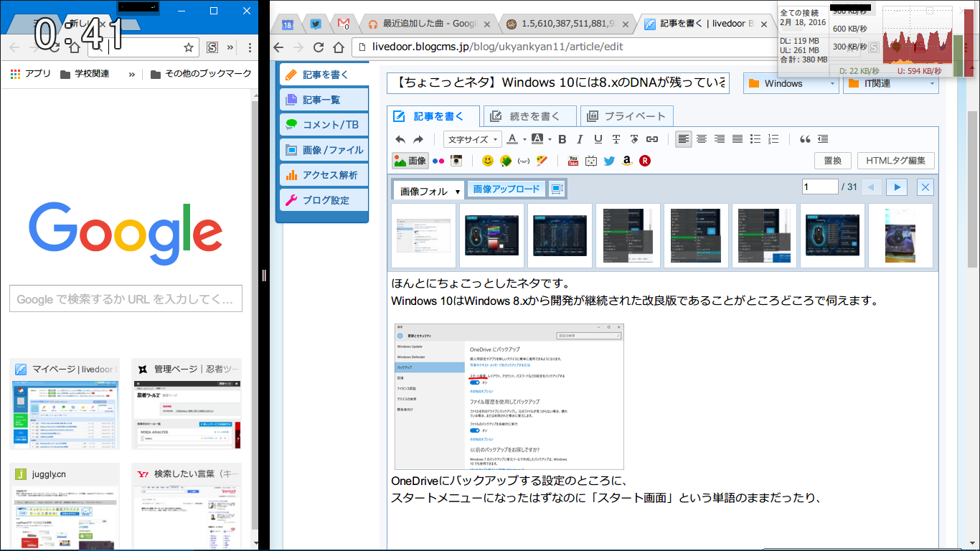The width and height of the screenshot is (980, 551).
Task: Open the text color dropdown arrow
Action: [x=524, y=139]
